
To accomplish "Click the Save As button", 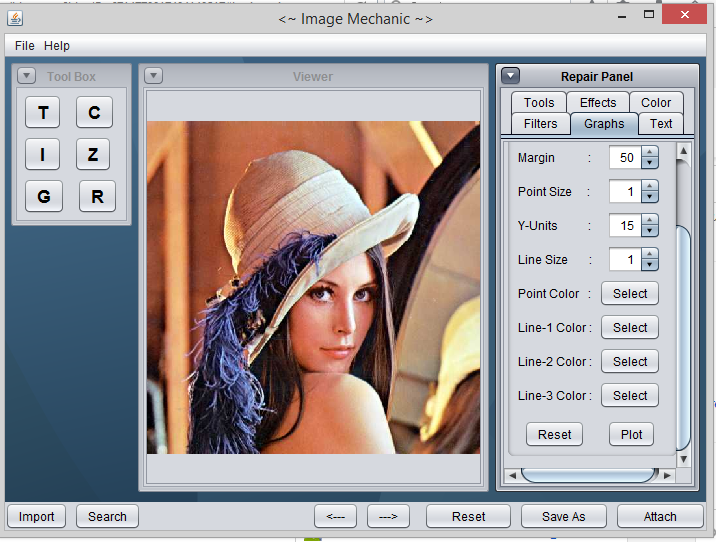I will 563,516.
